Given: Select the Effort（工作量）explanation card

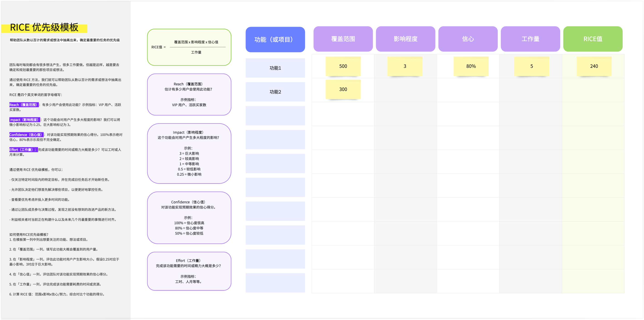Looking at the screenshot, I should click(x=189, y=271).
